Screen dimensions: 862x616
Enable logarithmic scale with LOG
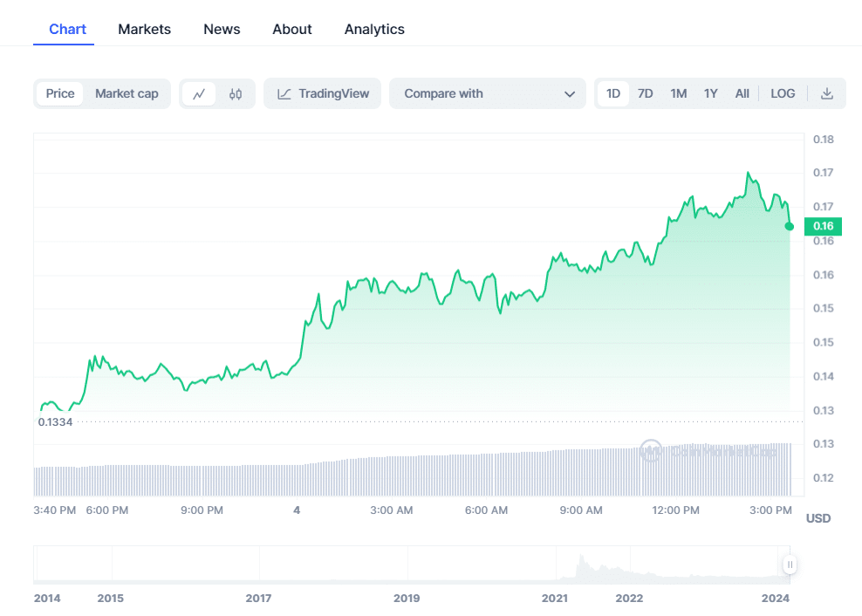point(783,93)
